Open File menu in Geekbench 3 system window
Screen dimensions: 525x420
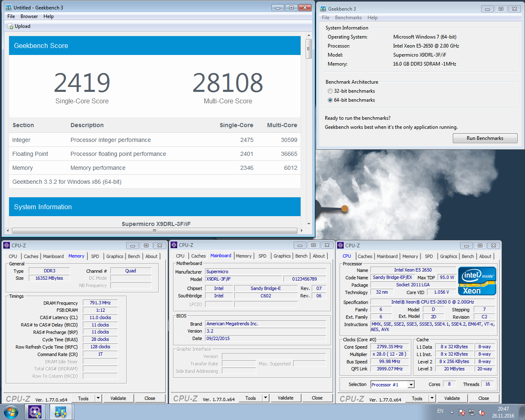(326, 18)
